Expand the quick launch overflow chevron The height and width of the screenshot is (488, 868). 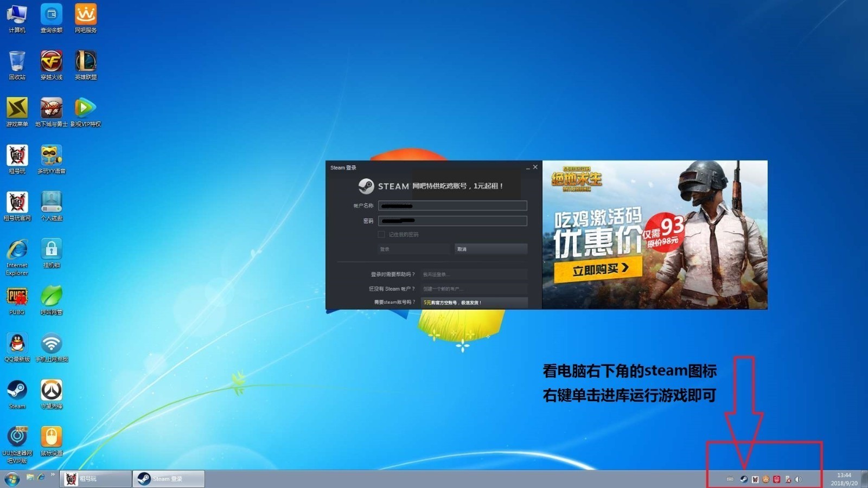[x=53, y=475]
